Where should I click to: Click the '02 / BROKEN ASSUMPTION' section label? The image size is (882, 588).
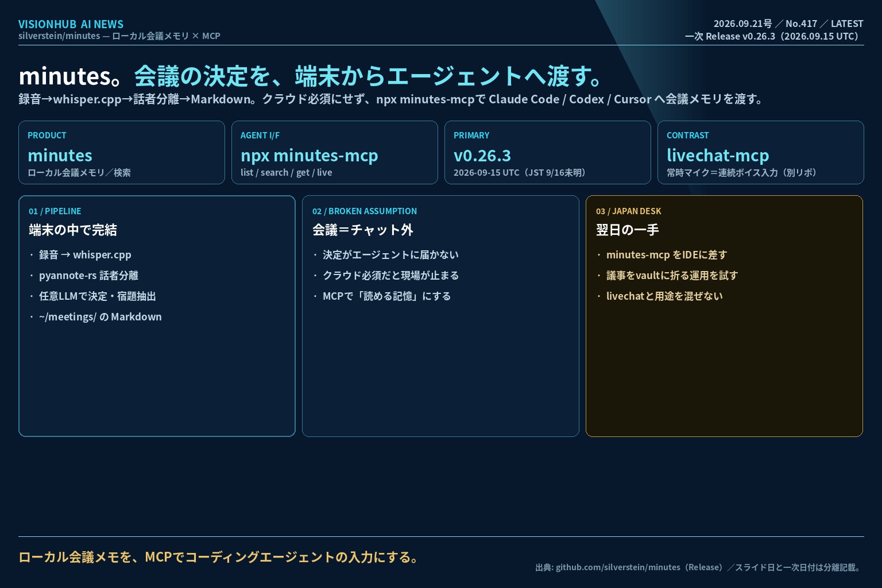(x=365, y=211)
